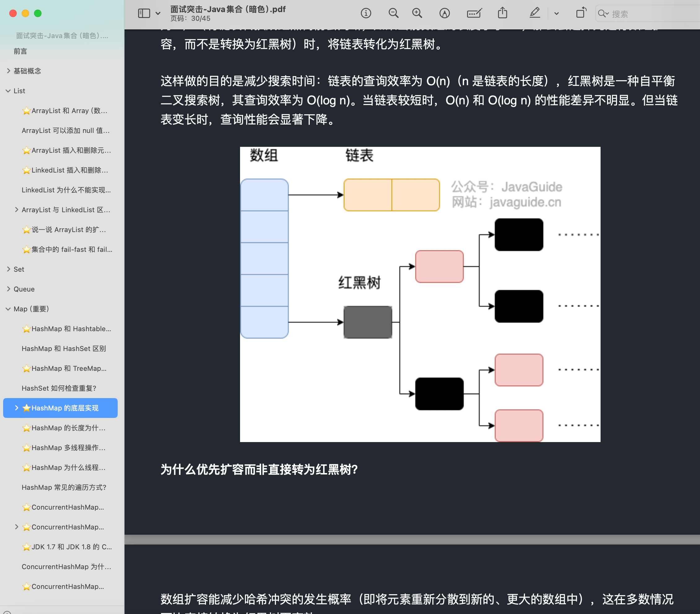
Task: Zoom out of the PDF page
Action: [393, 13]
